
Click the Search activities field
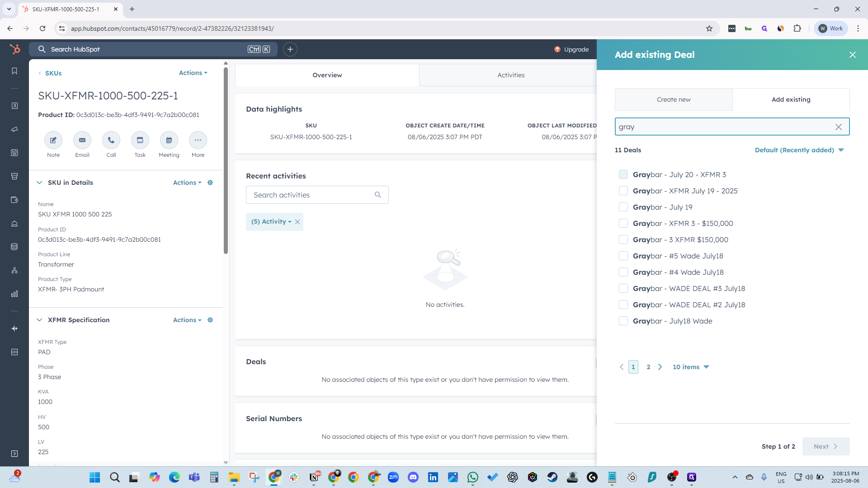pos(312,195)
